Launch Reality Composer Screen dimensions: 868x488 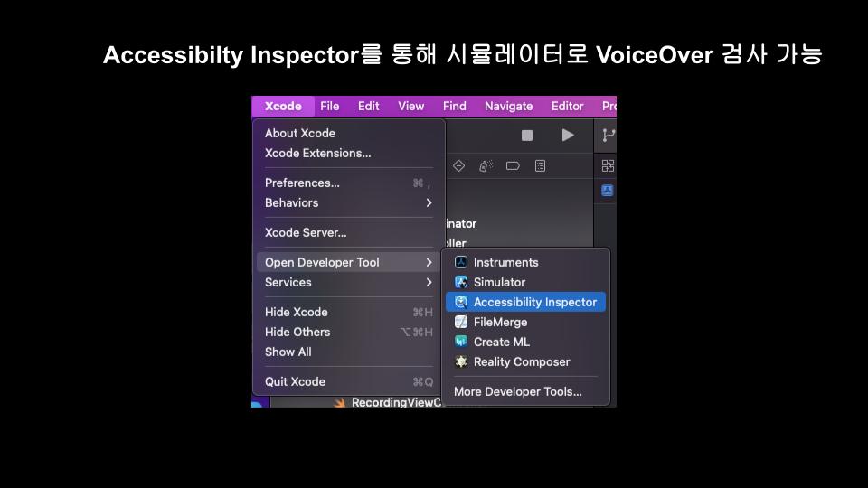[525, 362]
